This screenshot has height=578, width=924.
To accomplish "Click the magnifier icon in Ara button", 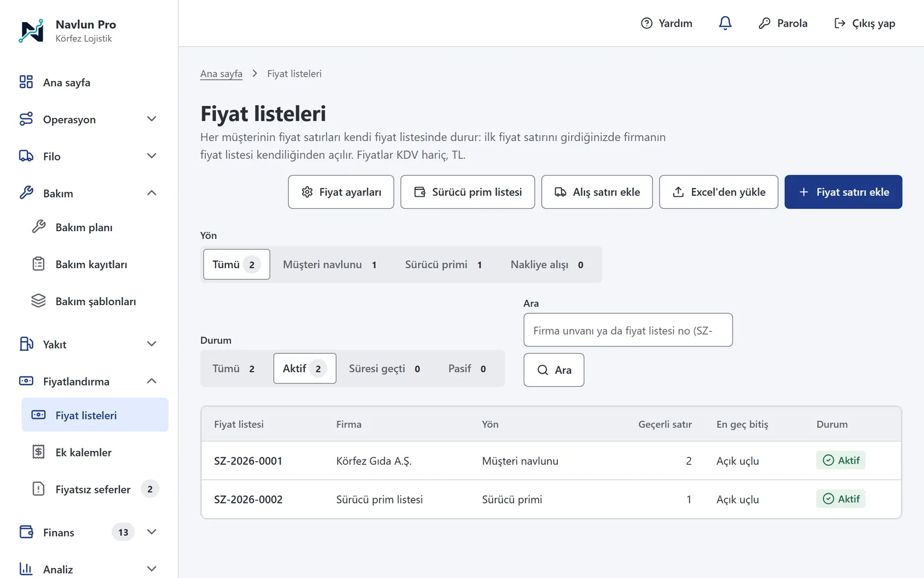I will tap(543, 370).
